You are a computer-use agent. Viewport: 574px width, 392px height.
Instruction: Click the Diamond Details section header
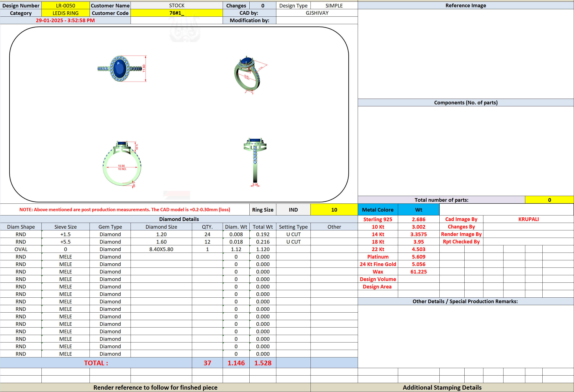(x=179, y=219)
